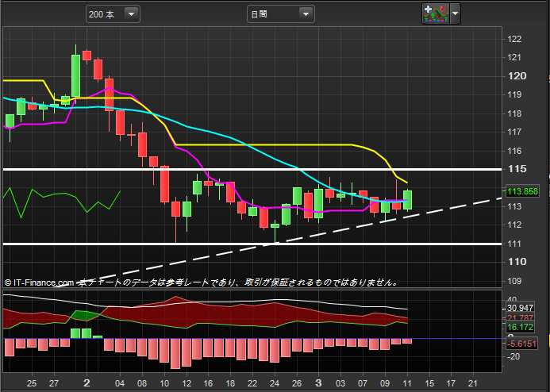Click the white horizontal line at 111
The height and width of the screenshot is (392, 550).
tap(252, 244)
